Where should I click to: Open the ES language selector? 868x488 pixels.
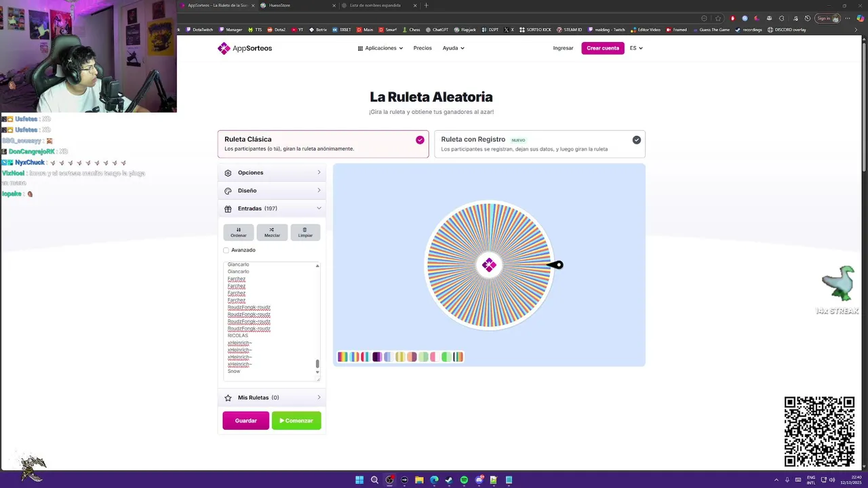[636, 48]
